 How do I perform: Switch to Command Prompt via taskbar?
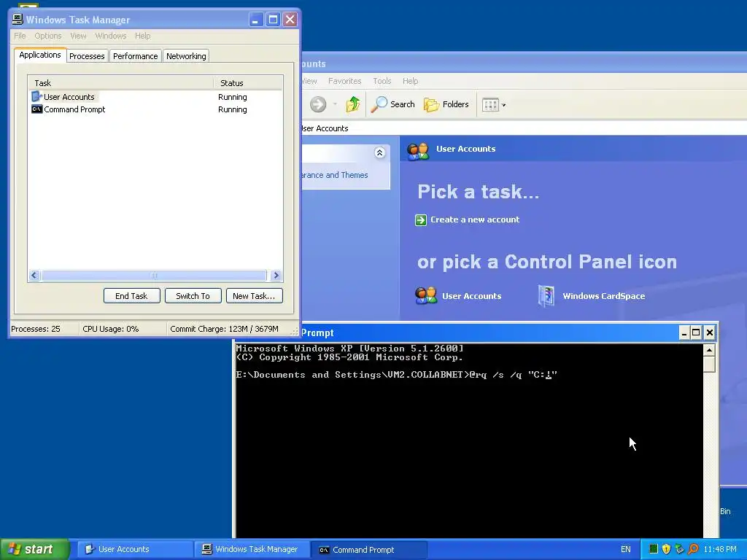pyautogui.click(x=369, y=550)
